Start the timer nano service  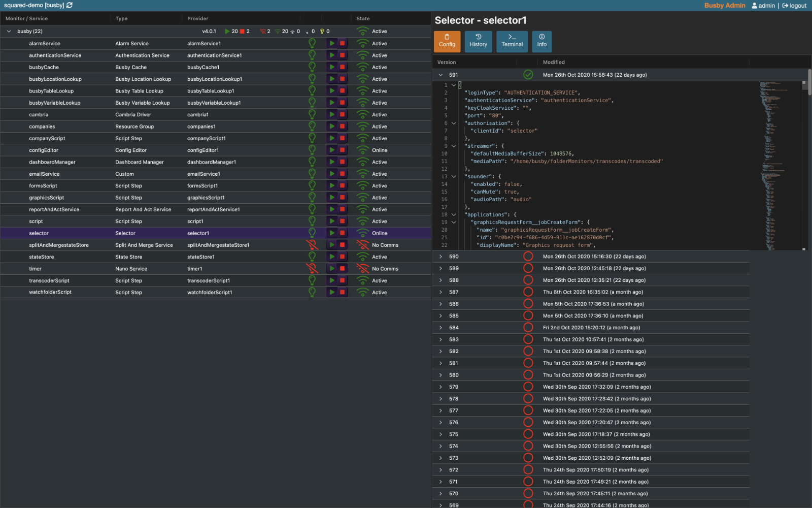coord(332,268)
